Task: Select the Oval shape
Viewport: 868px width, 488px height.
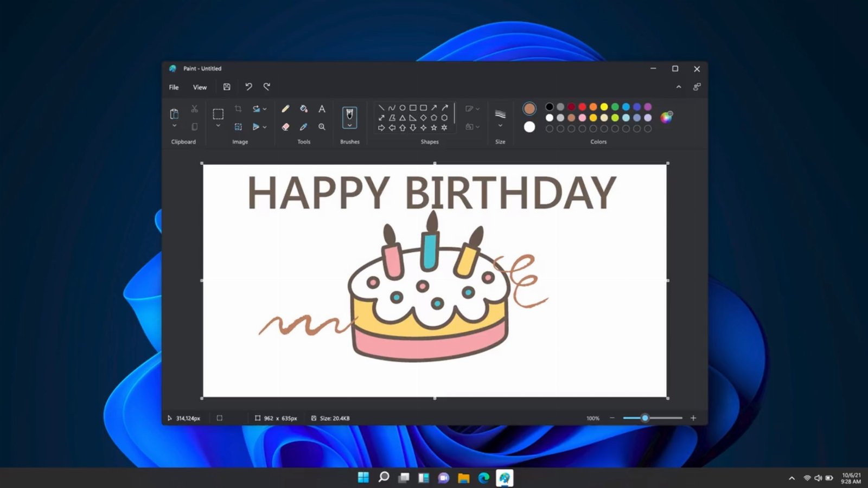Action: pyautogui.click(x=403, y=107)
